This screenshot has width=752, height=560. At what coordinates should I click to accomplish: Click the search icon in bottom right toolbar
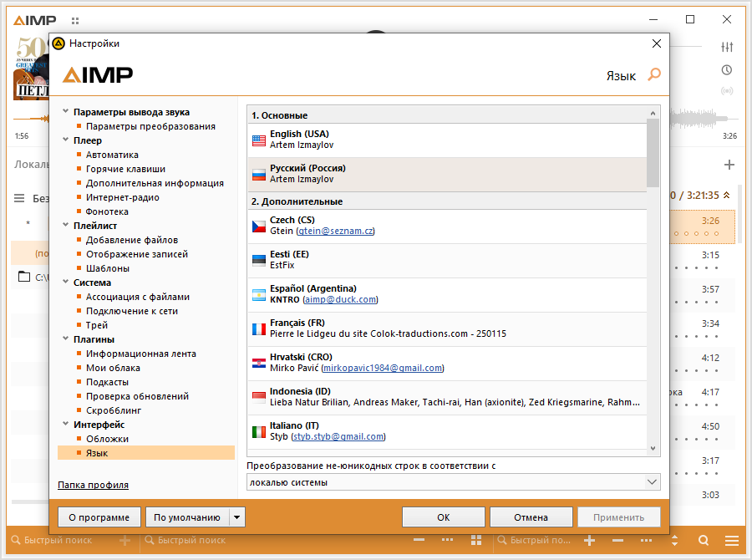click(x=704, y=540)
